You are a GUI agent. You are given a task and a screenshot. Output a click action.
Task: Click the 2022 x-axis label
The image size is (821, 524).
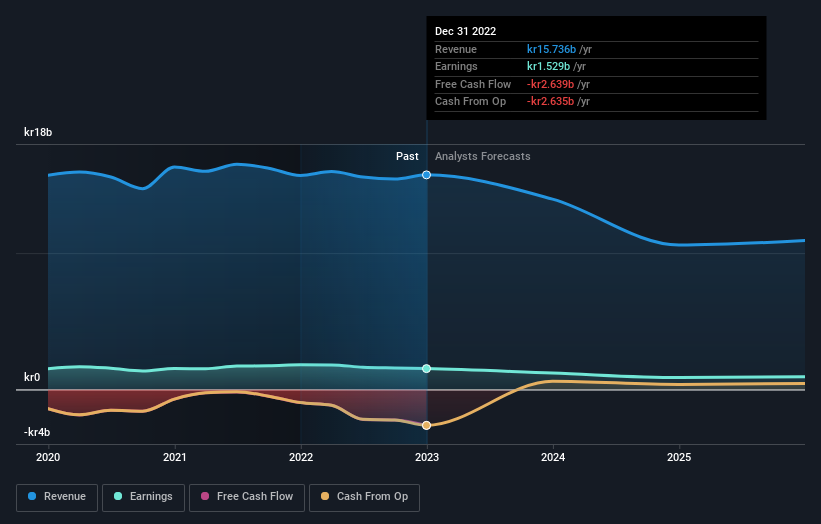(x=301, y=457)
